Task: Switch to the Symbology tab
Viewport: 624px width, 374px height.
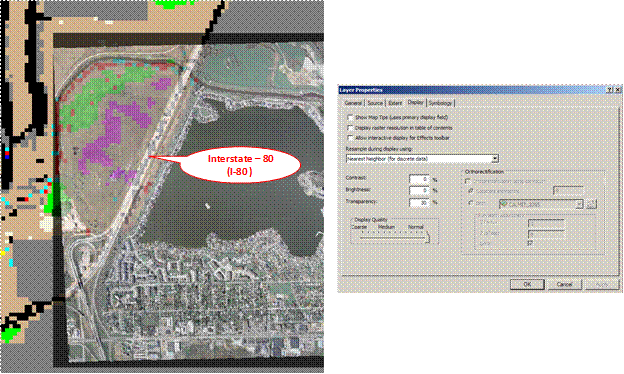Action: (x=440, y=103)
